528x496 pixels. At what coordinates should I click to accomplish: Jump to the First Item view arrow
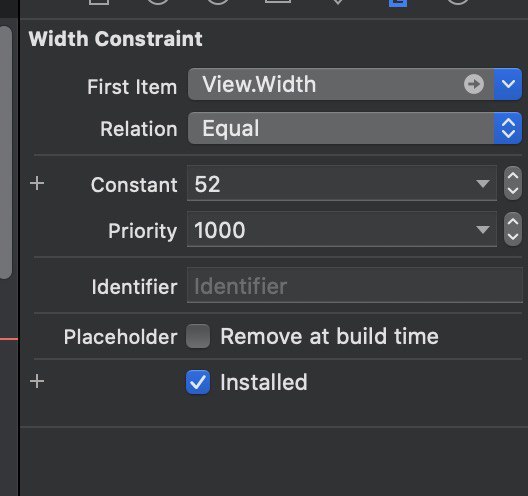tap(474, 84)
